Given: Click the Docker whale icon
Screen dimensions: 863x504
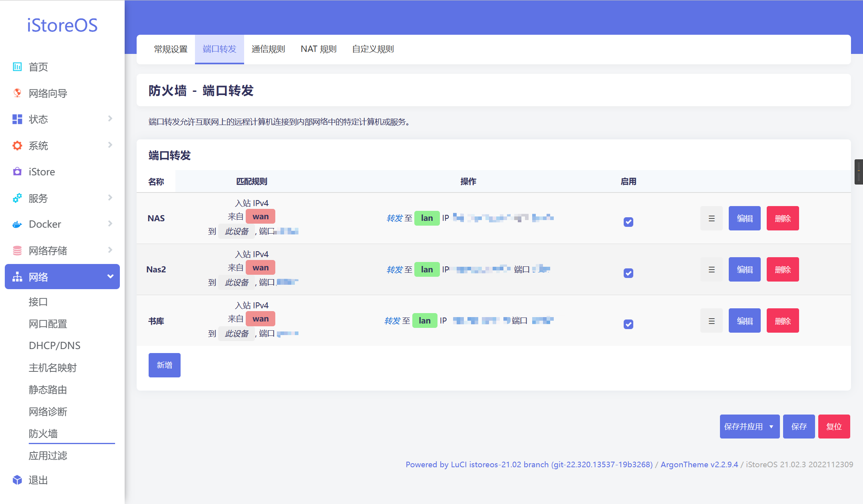Looking at the screenshot, I should tap(17, 224).
